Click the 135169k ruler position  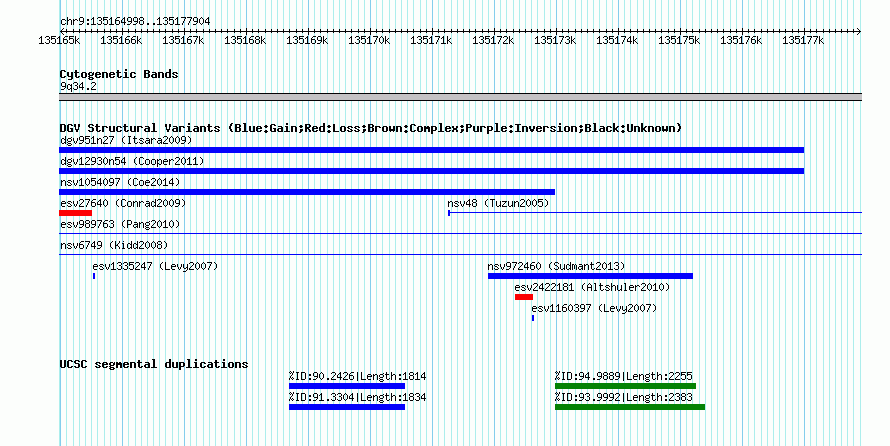pos(307,40)
